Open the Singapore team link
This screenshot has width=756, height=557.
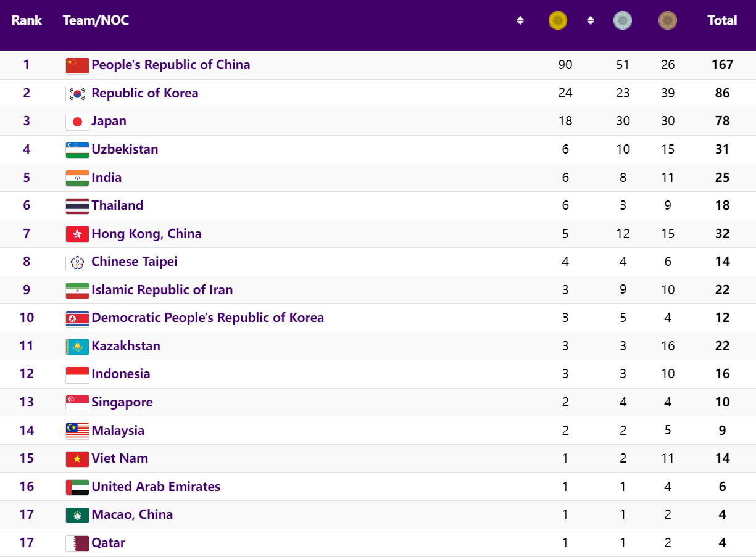pos(122,402)
